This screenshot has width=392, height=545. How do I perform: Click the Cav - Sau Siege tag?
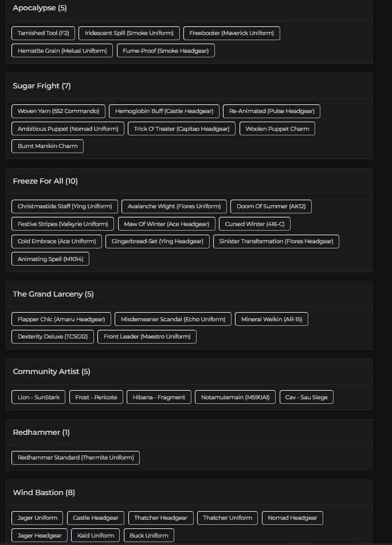[x=307, y=397]
